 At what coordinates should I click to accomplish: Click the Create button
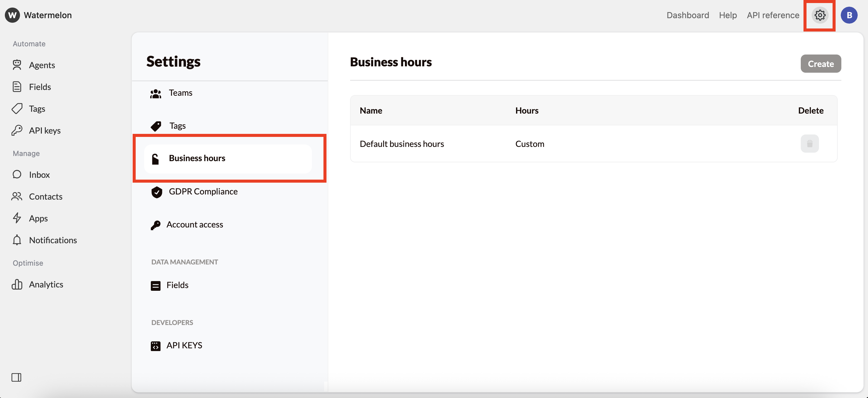point(820,64)
